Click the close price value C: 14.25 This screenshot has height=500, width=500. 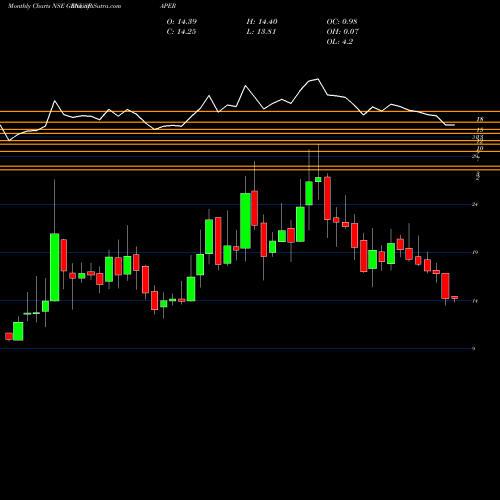[x=181, y=32]
